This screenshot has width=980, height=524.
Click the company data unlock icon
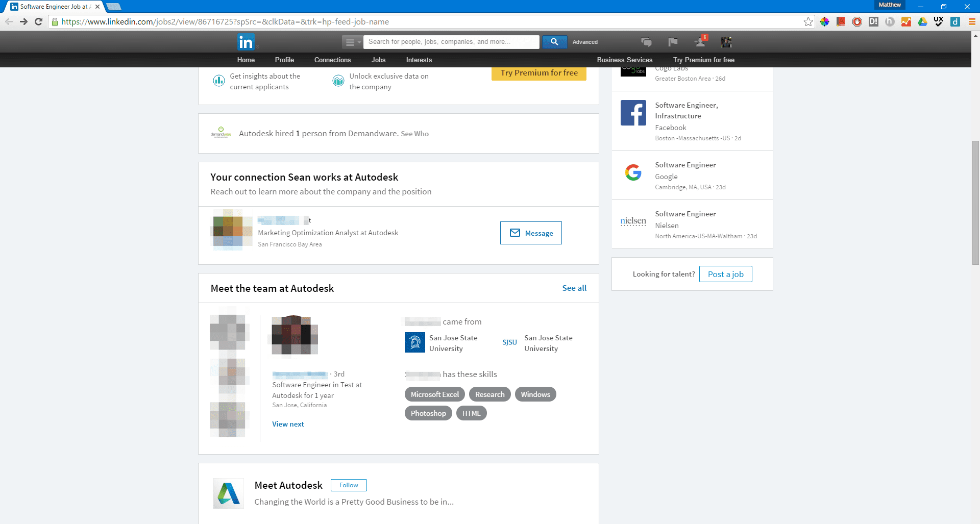[338, 81]
